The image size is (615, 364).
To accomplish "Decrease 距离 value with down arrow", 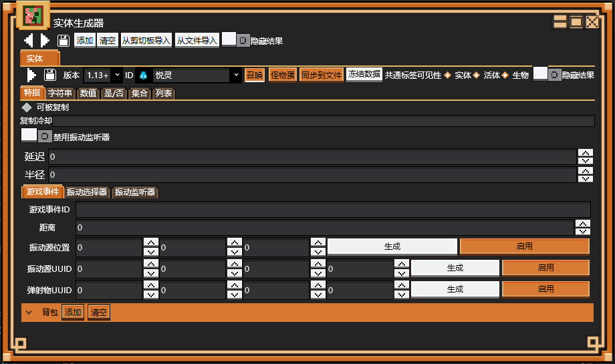I will point(583,231).
